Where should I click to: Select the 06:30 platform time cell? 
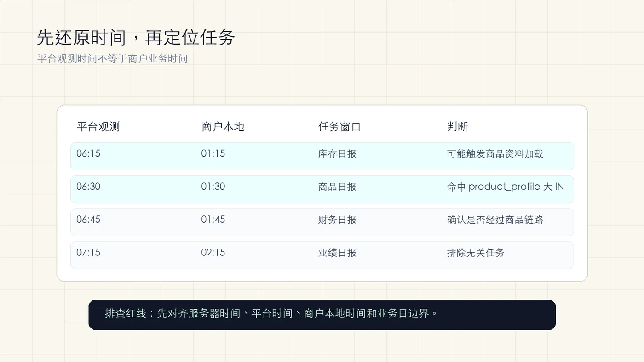point(88,187)
